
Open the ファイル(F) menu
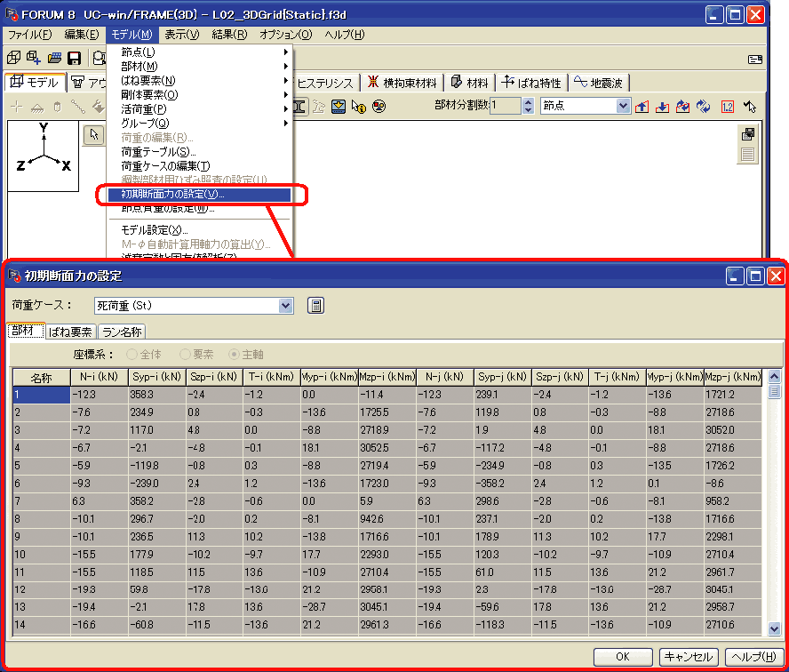(x=29, y=35)
